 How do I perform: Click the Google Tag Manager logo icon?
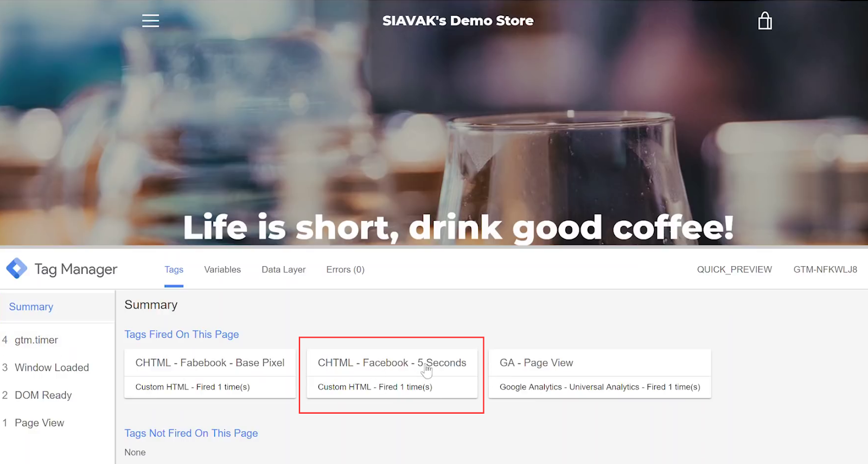(17, 268)
